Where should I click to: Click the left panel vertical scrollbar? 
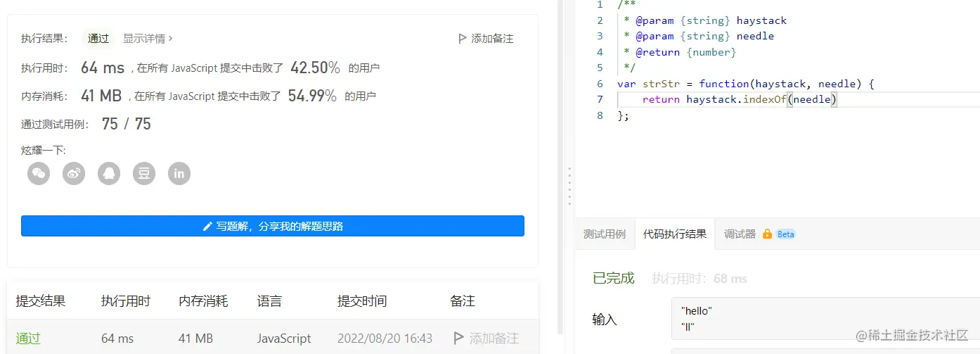point(560,167)
